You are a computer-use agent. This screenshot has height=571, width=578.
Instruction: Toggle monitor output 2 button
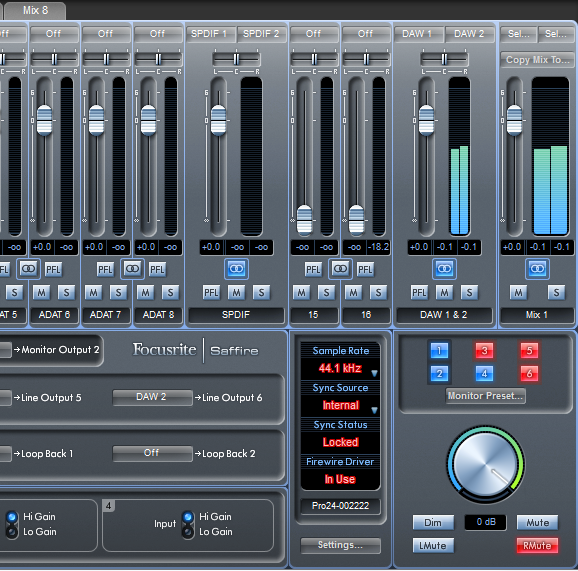point(439,374)
